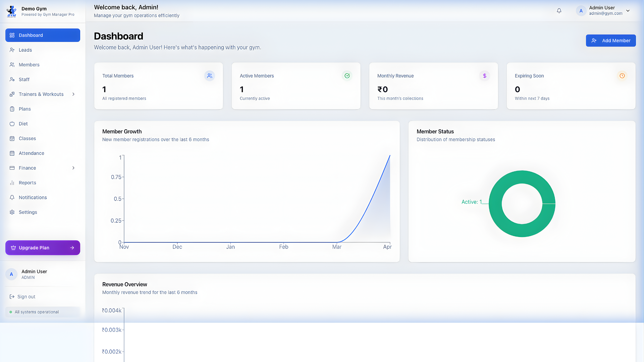Screen dimensions: 644x362
Task: Expand the Trainers & Workouts submenu
Action: (x=73, y=94)
